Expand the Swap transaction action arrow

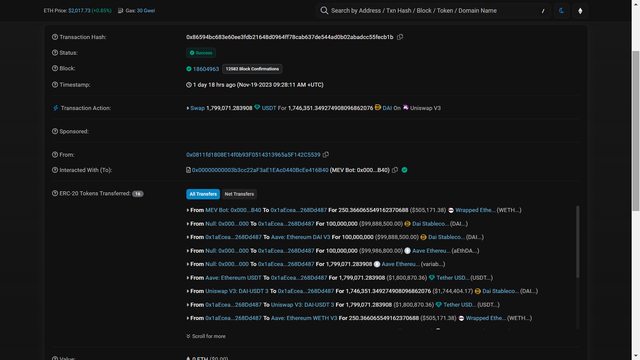pos(188,108)
